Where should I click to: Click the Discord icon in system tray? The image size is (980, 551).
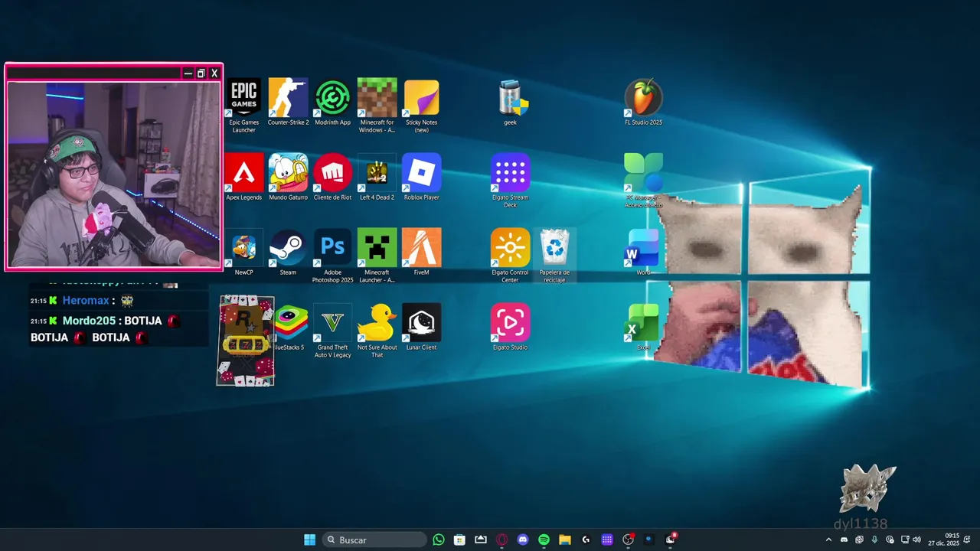[x=844, y=540]
